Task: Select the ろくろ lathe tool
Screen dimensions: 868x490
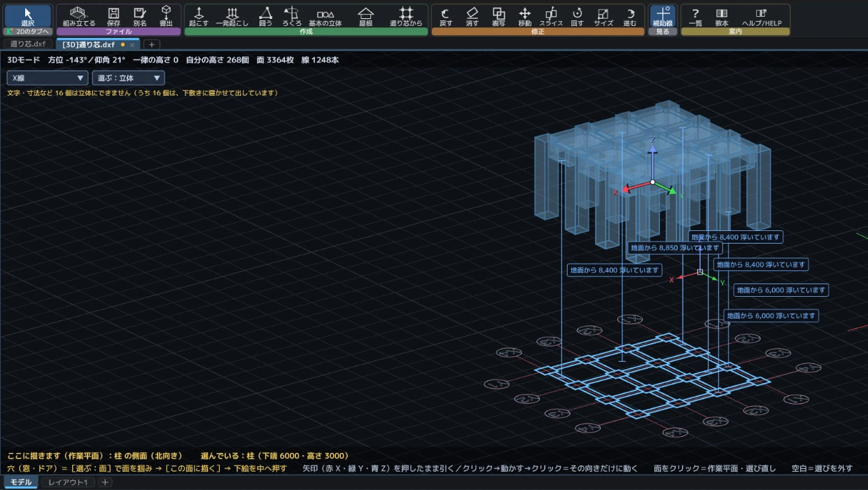Action: coord(291,16)
